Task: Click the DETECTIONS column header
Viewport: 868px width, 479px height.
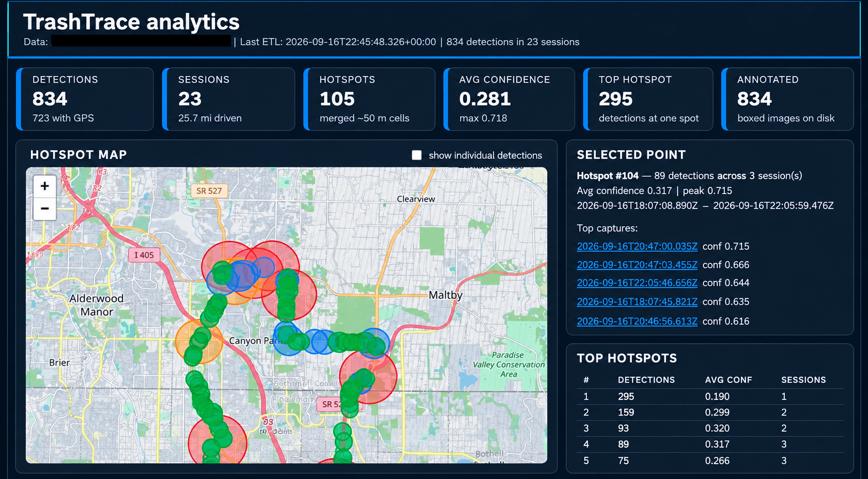Action: [646, 380]
